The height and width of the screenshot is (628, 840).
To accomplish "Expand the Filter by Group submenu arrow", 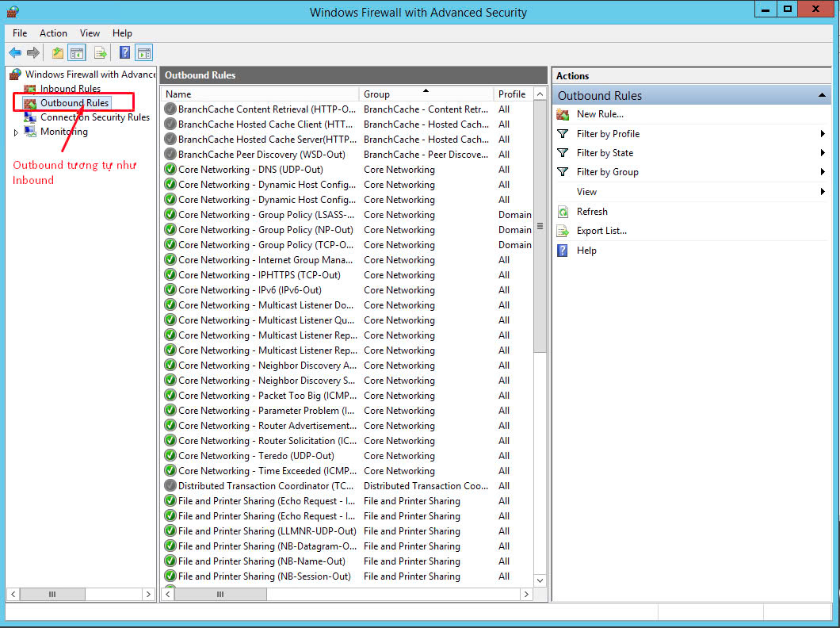I will pyautogui.click(x=823, y=172).
